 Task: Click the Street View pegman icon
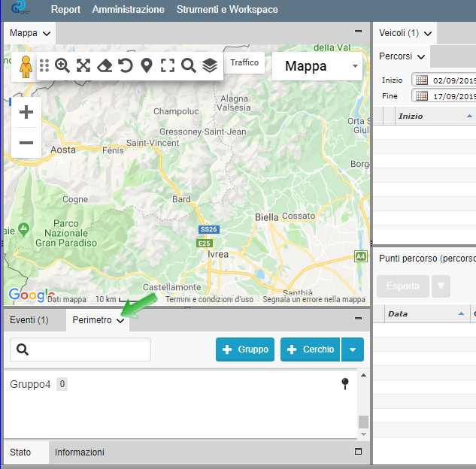click(x=26, y=66)
